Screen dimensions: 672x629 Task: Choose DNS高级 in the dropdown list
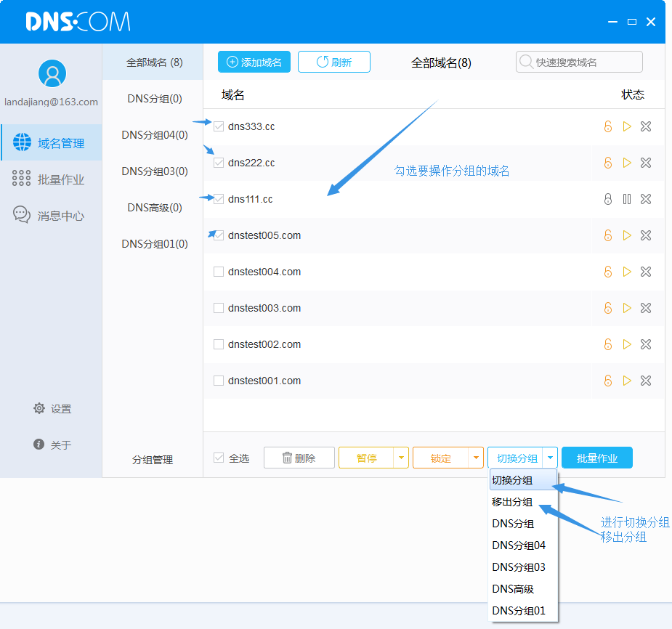click(x=513, y=589)
